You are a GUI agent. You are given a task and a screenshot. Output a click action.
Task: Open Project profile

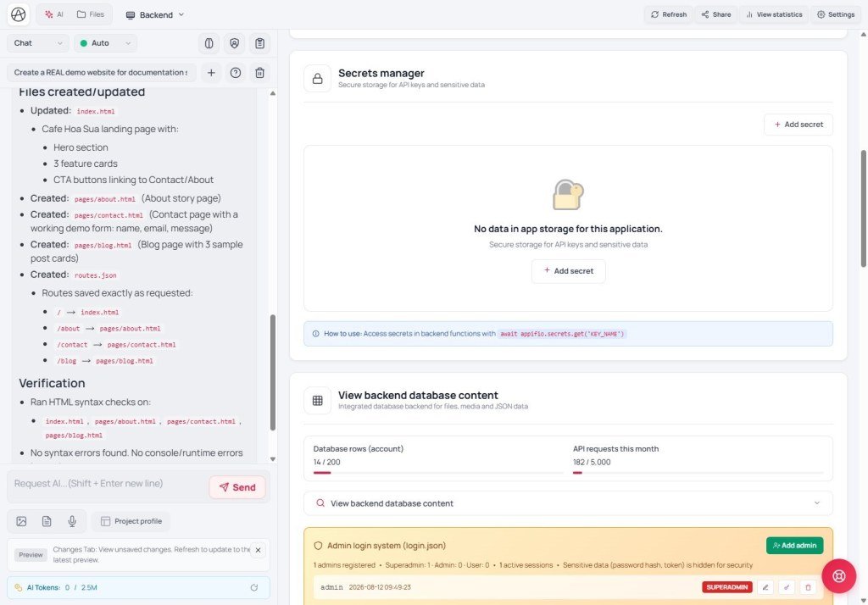coord(131,521)
